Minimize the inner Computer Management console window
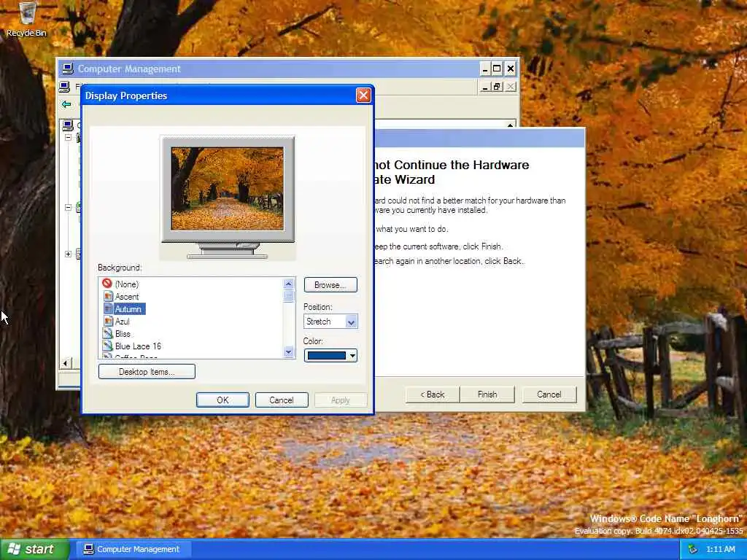Screen dimensions: 747x560 tap(485, 87)
